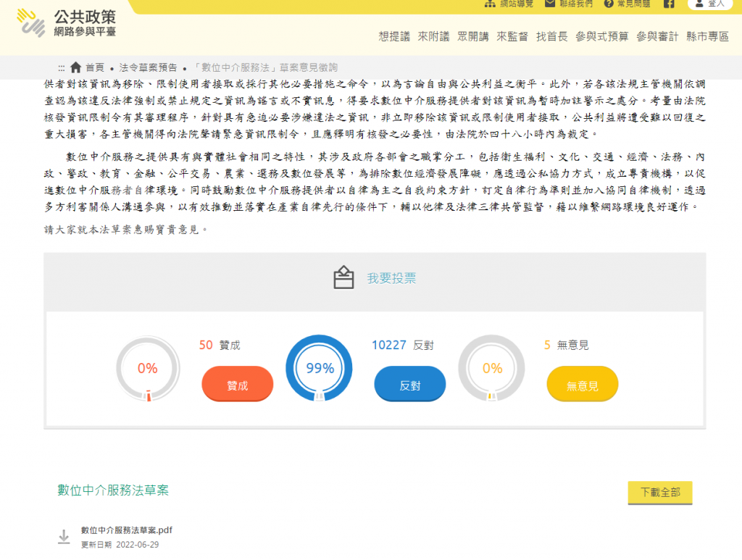Click the 我要投票 heading
The image size is (742, 560).
coord(391,278)
